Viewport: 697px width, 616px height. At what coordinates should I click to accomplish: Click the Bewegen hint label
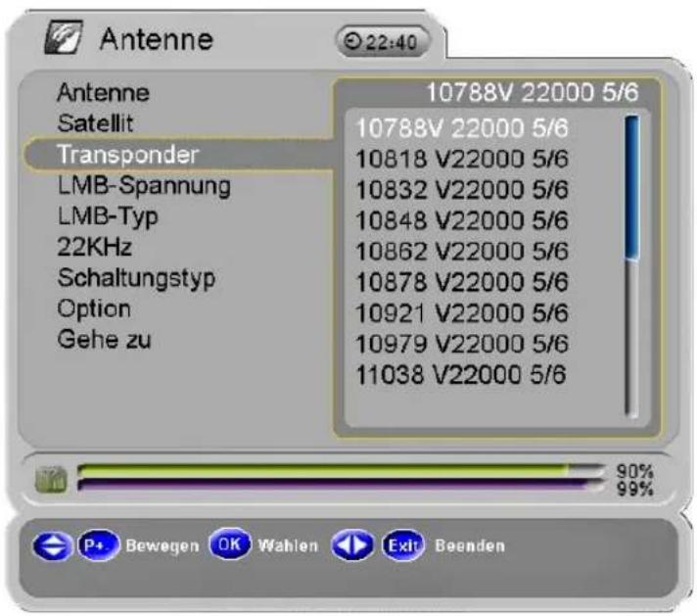click(163, 545)
